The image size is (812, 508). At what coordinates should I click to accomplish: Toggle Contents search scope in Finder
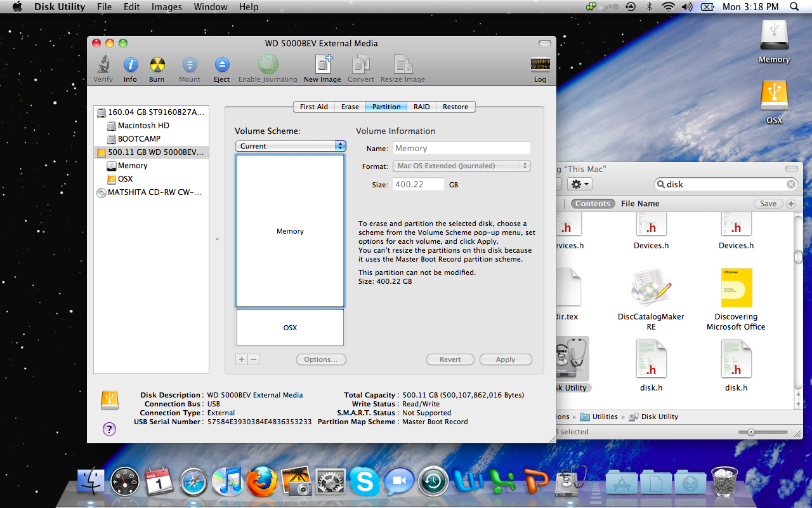593,204
